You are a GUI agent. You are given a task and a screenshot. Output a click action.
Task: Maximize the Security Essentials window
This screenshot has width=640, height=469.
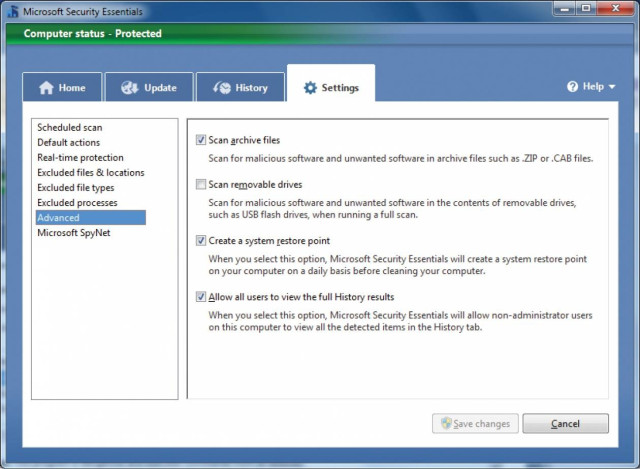pyautogui.click(x=586, y=9)
